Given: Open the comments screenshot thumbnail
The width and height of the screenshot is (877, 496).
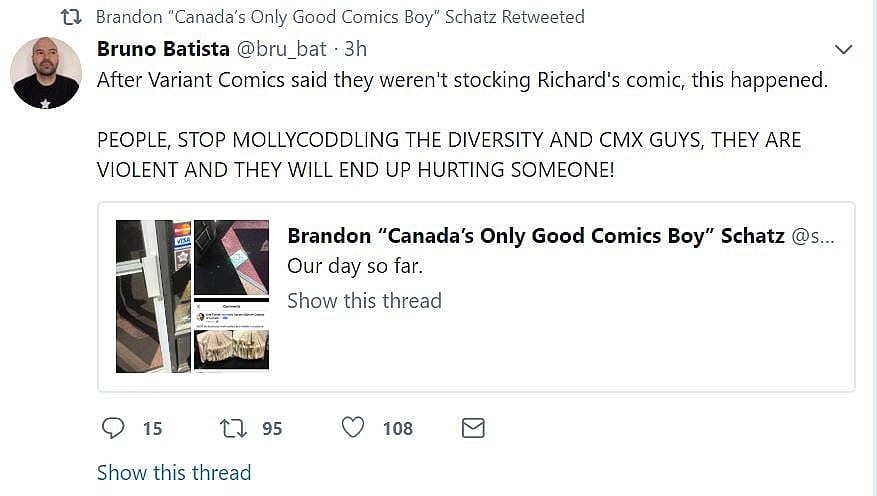Looking at the screenshot, I should [x=231, y=334].
